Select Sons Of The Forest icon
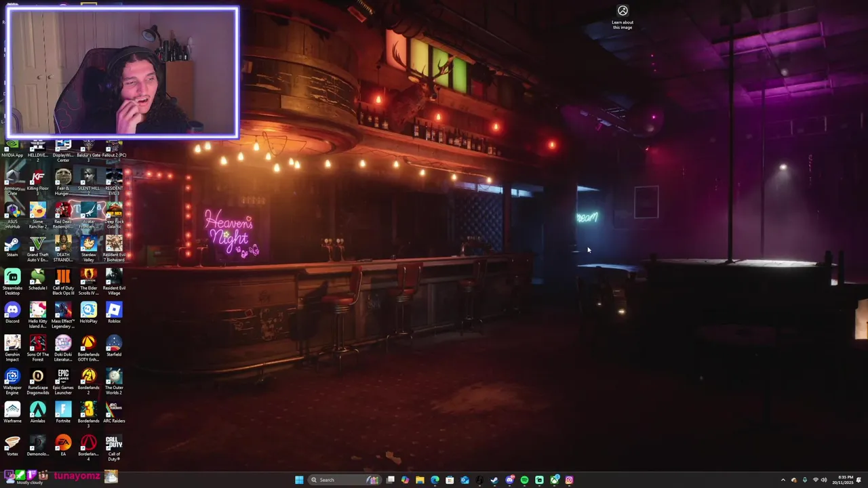868x488 pixels. [37, 348]
